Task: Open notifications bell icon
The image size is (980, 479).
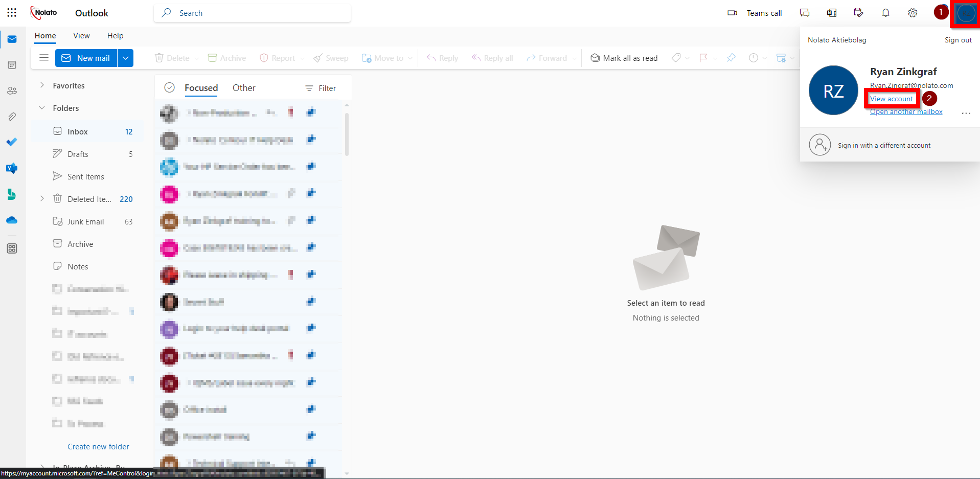Action: point(886,13)
